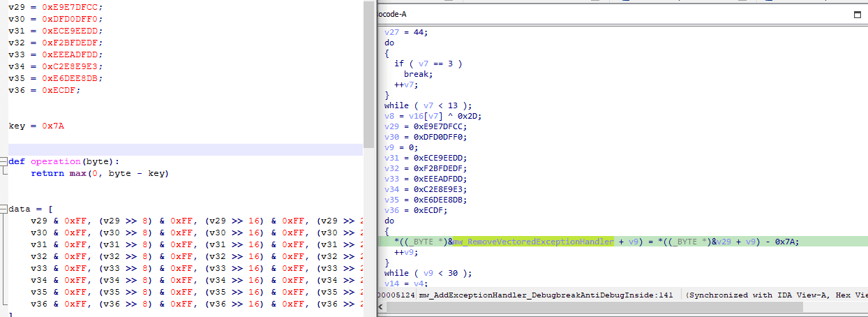Click 'v31 = 0xECE9EEDD;' in IDA pseudocode

[x=426, y=158]
